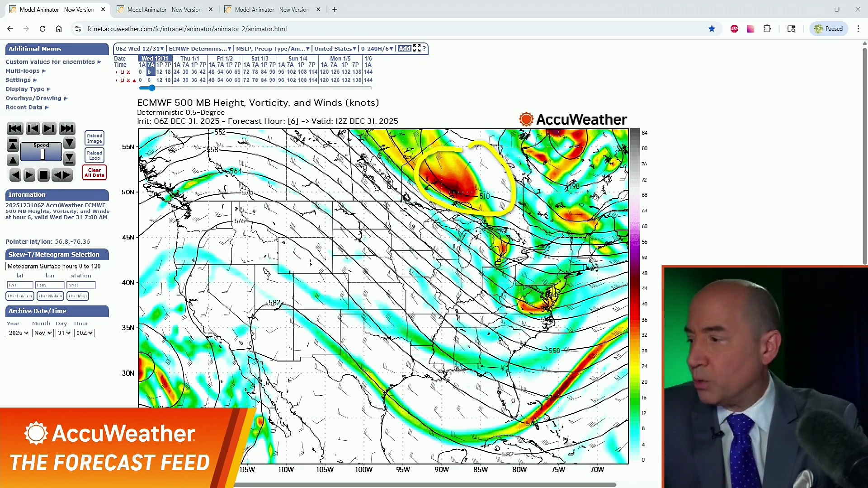Open the 06Z Wed 12/31 run dropdown
This screenshot has width=868, height=488.
coord(139,48)
